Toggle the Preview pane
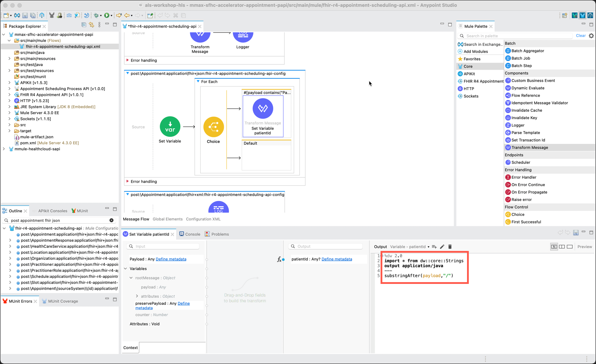Image resolution: width=596 pixels, height=364 pixels. click(x=585, y=247)
